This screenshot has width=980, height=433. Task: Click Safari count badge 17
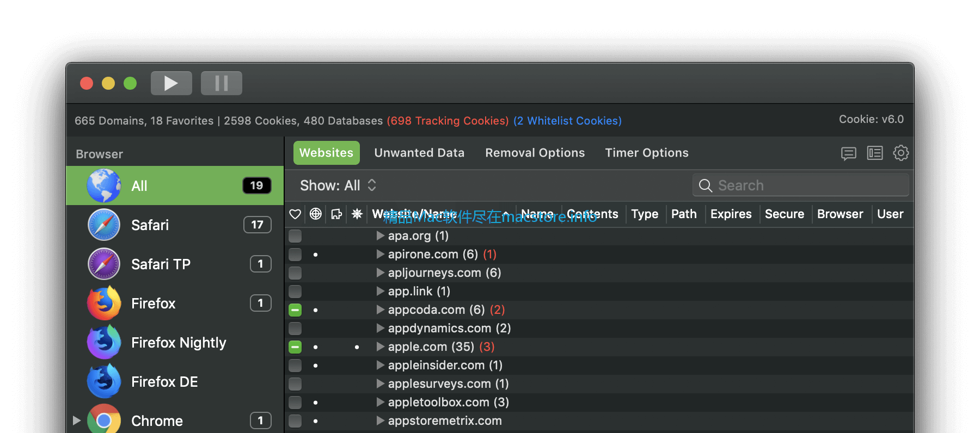(257, 225)
